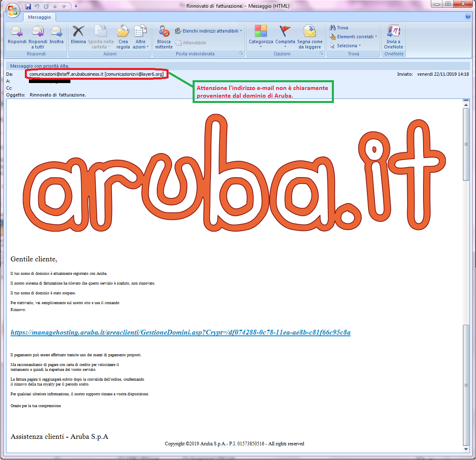Click the subject text 'Rinnovato di fatturazione.'

[x=58, y=95]
